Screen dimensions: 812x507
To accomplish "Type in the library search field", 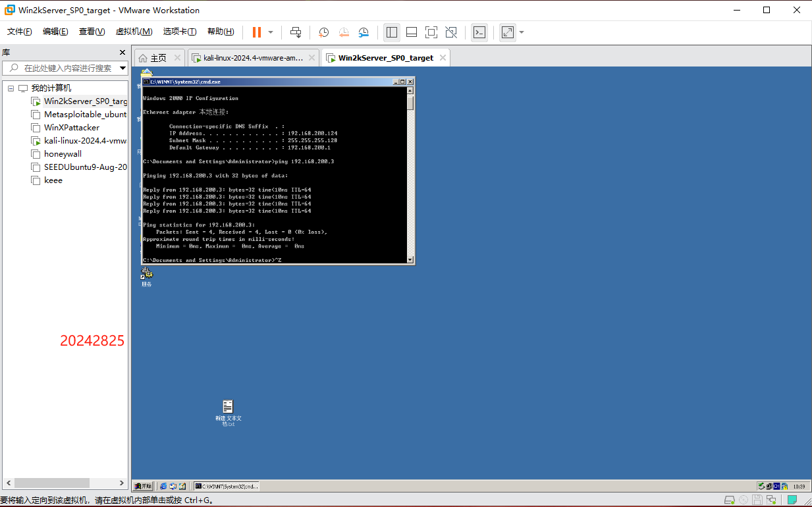I will [x=61, y=68].
